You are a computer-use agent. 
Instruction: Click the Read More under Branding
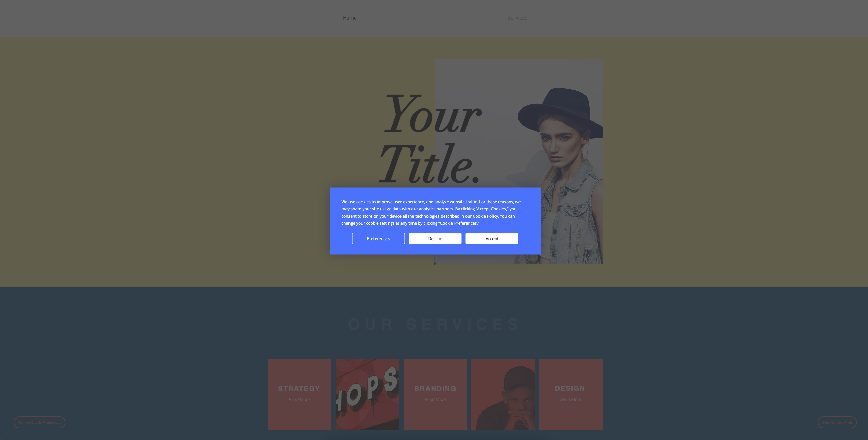(x=435, y=399)
